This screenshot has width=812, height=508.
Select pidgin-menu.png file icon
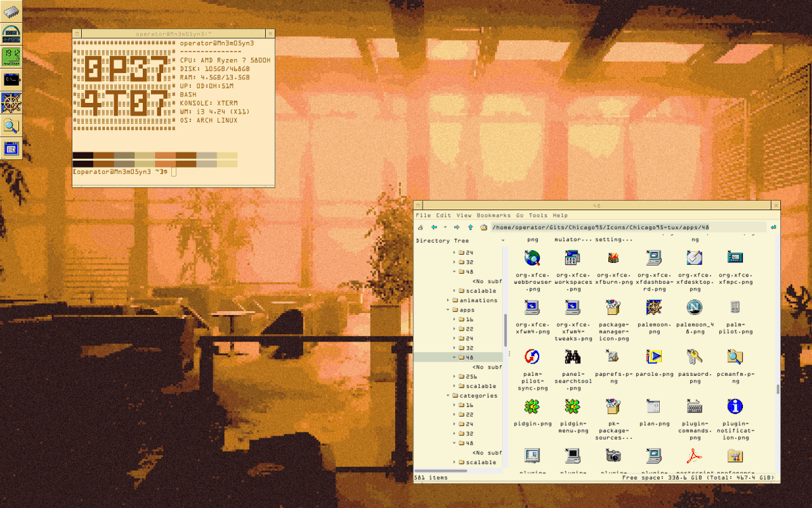[x=572, y=406]
